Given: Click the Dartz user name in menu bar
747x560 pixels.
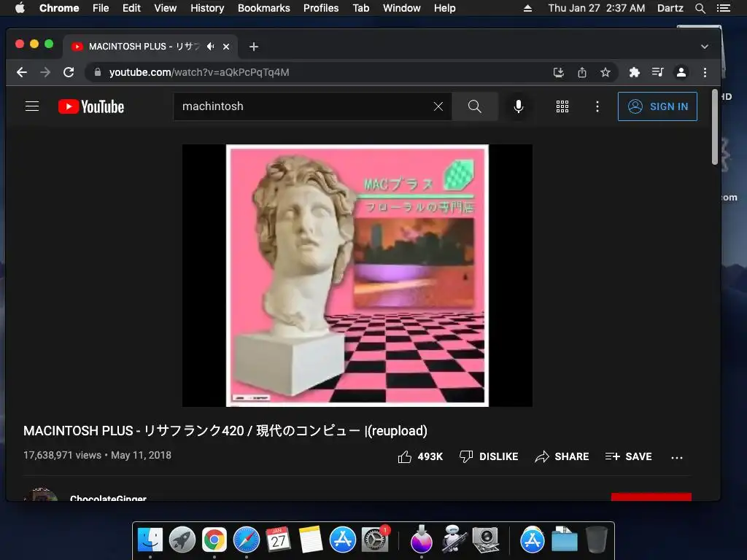Looking at the screenshot, I should coord(670,8).
